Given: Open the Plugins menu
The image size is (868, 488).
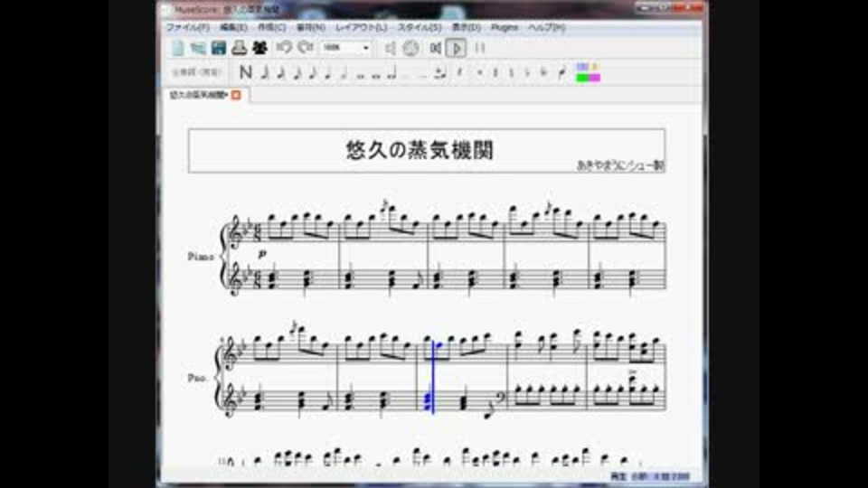Looking at the screenshot, I should 505,27.
